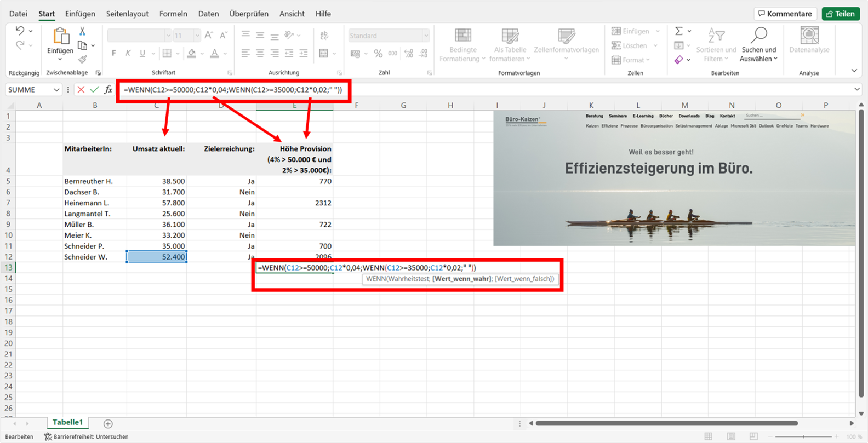Confirm formula with the green checkmark
The width and height of the screenshot is (868, 443).
(x=95, y=90)
